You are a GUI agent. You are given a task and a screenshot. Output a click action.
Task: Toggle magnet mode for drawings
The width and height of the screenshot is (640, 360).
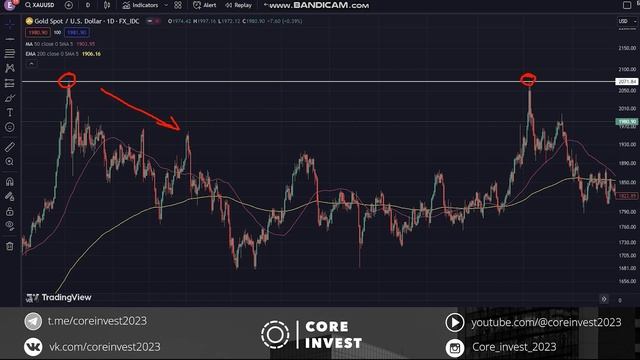tap(10, 181)
